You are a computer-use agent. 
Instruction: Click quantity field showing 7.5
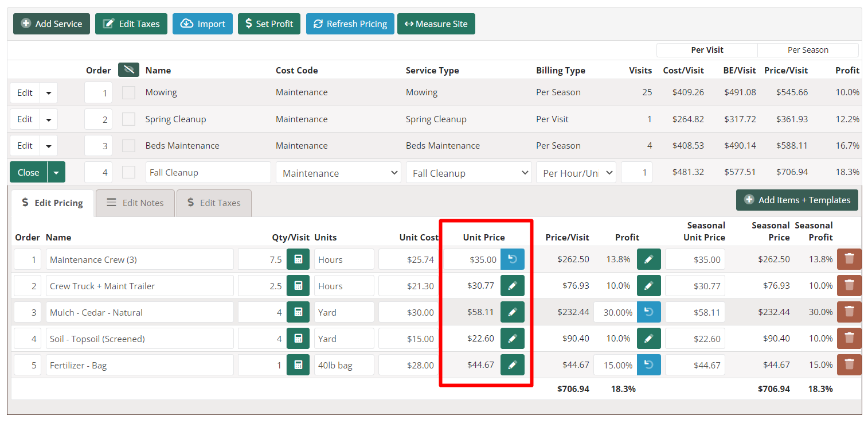pos(262,259)
